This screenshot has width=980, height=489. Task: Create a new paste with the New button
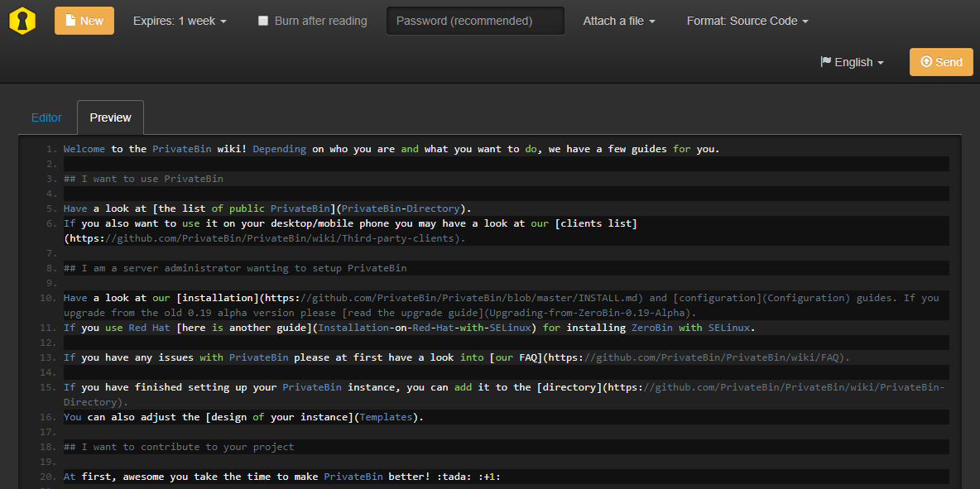point(84,20)
